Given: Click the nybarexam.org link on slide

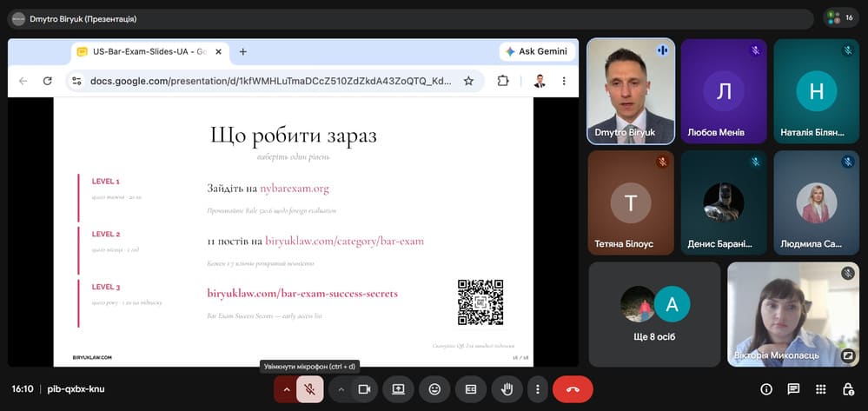Looking at the screenshot, I should point(295,189).
